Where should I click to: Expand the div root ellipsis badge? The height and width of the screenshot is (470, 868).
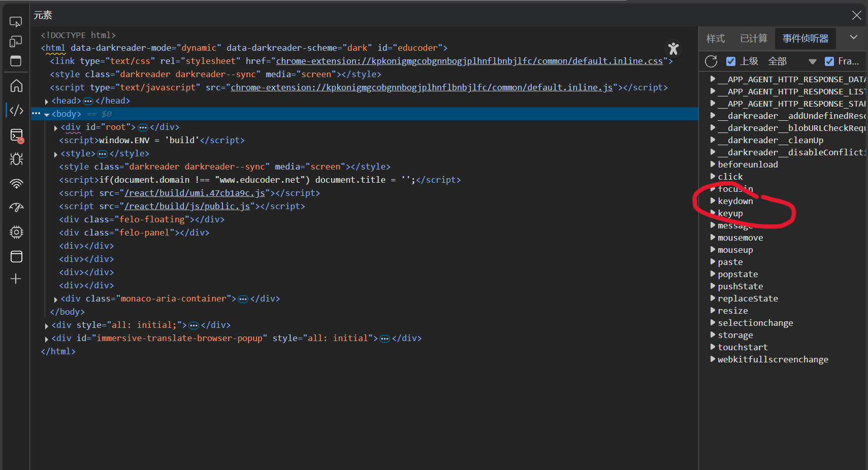(143, 127)
